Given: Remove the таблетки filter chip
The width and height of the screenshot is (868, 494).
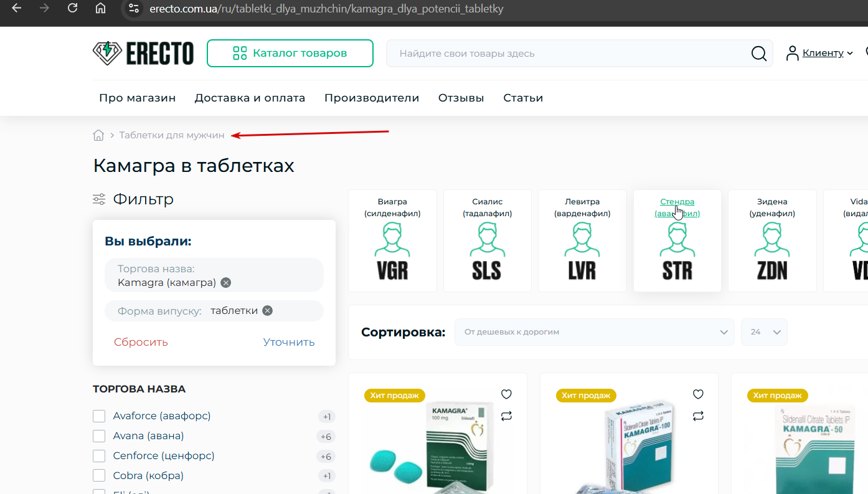Looking at the screenshot, I should pos(267,311).
